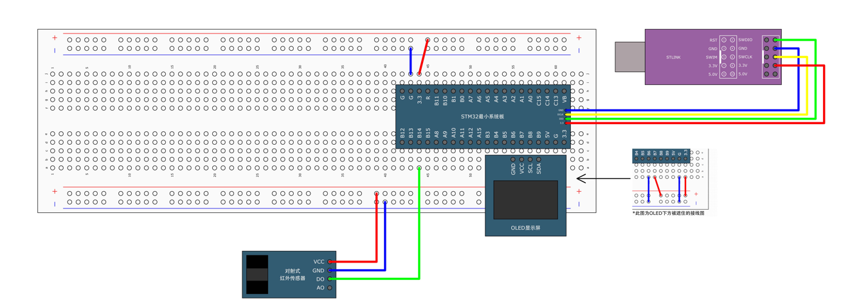Click the SWIM label on STLINK
This screenshot has height=305, width=868.
coord(711,57)
